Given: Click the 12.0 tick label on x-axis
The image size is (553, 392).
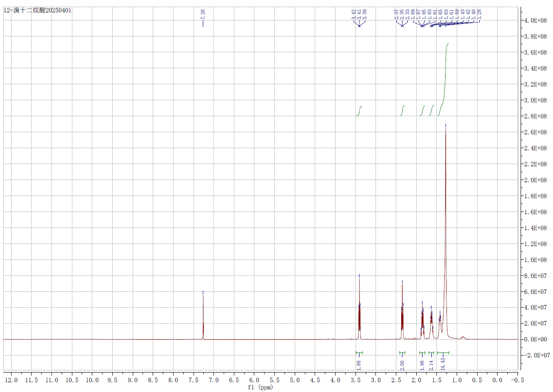Looking at the screenshot, I should click(11, 380).
